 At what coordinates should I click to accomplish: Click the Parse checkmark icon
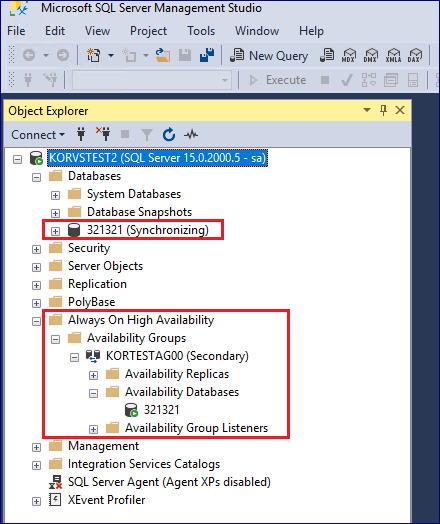(x=346, y=80)
